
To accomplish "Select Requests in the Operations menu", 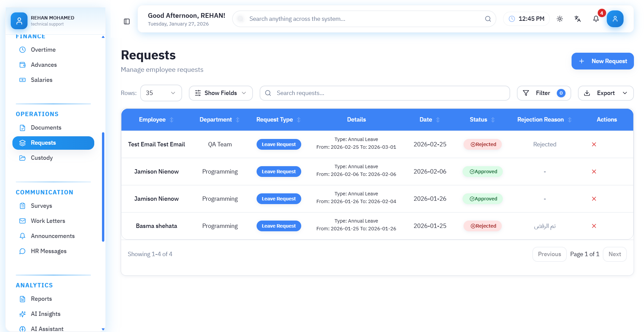I will coord(43,143).
